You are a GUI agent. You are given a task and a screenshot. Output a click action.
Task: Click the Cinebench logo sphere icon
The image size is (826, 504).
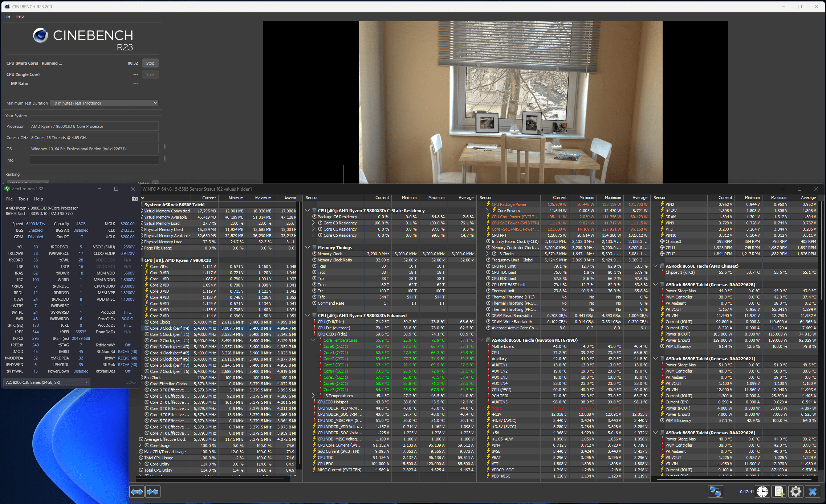point(40,35)
